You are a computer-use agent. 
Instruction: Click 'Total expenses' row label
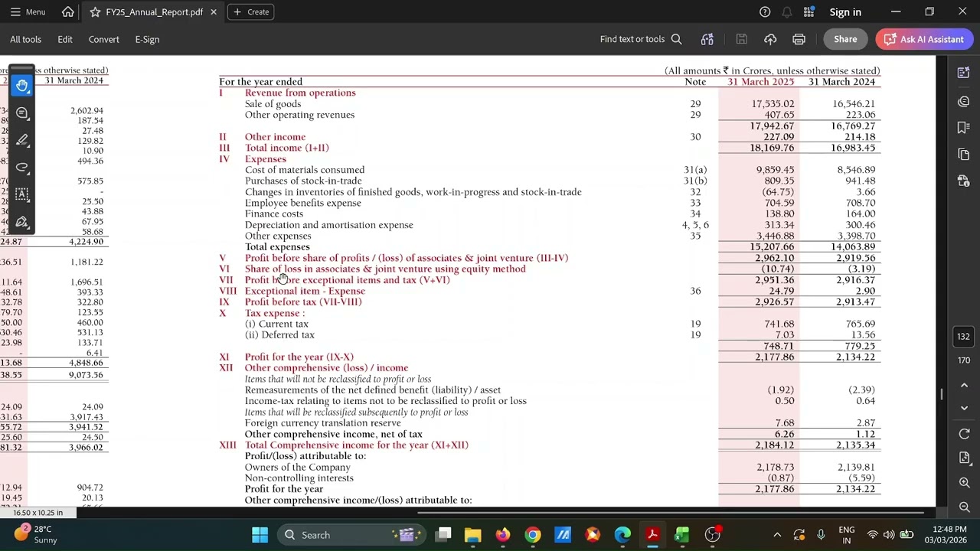click(277, 247)
